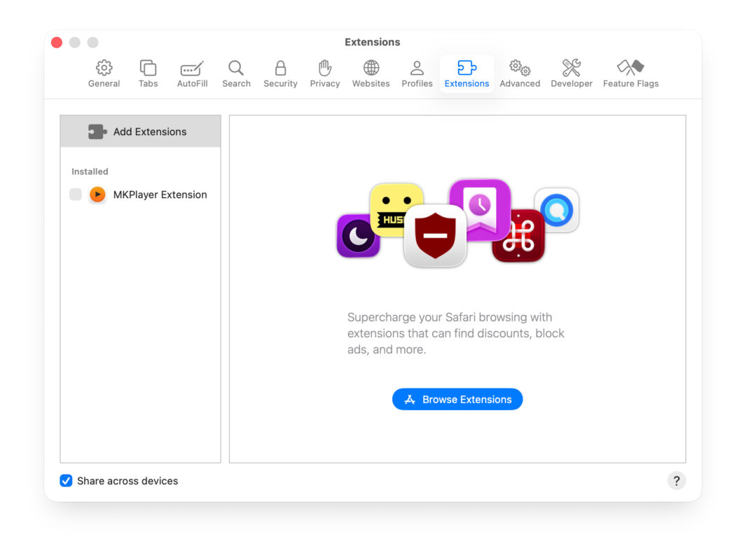Enable the MKPlayer Extension checkbox
Screen dimensions: 746x560
tap(76, 195)
